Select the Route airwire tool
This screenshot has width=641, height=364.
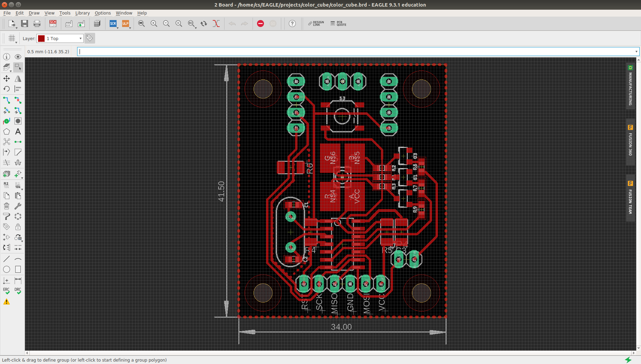(x=7, y=100)
